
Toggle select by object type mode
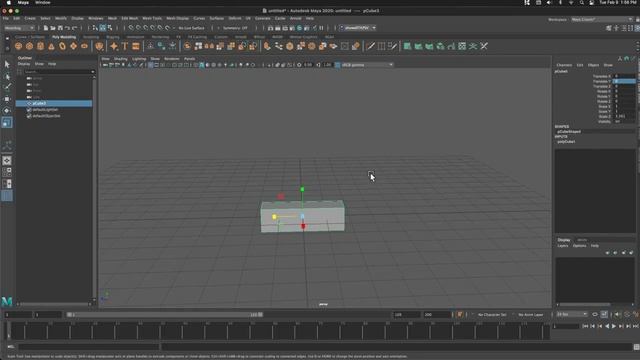[x=102, y=28]
